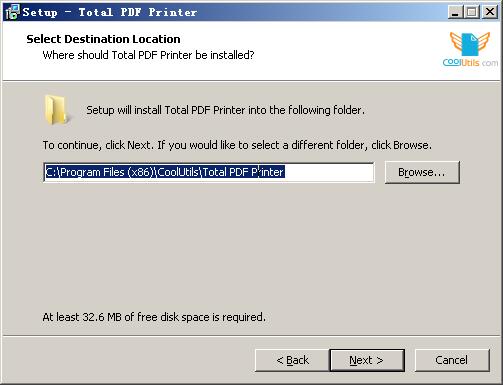Viewport: 503px width, 385px height.
Task: Click the 'Setup will install Total PDF Printer' message
Action: (x=226, y=110)
